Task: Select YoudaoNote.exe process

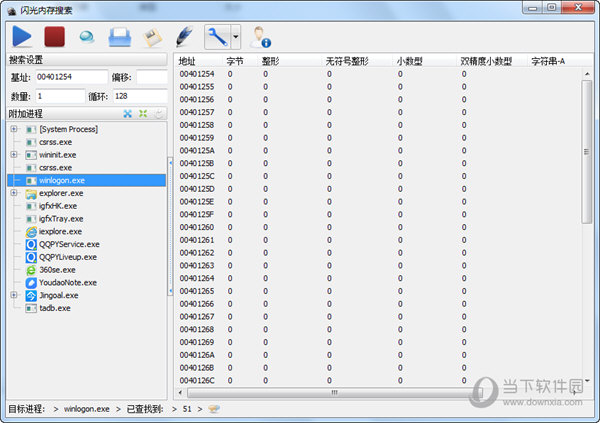Action: click(x=68, y=283)
